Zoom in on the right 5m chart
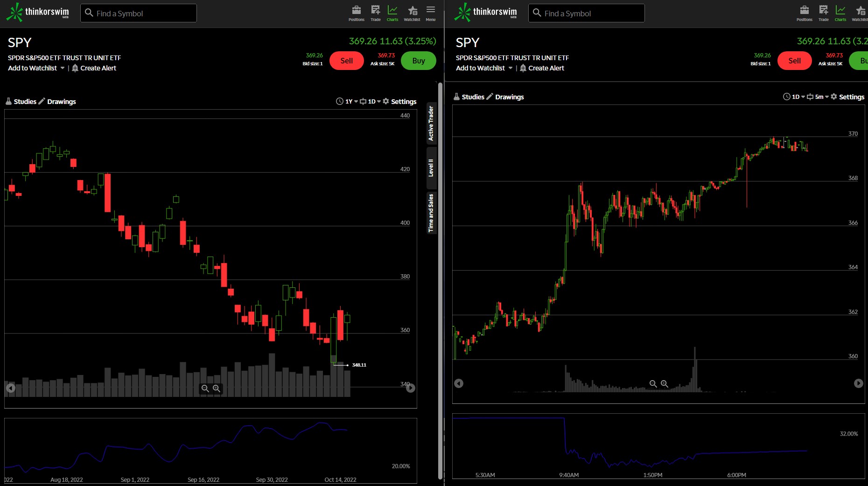868x486 pixels. 664,383
